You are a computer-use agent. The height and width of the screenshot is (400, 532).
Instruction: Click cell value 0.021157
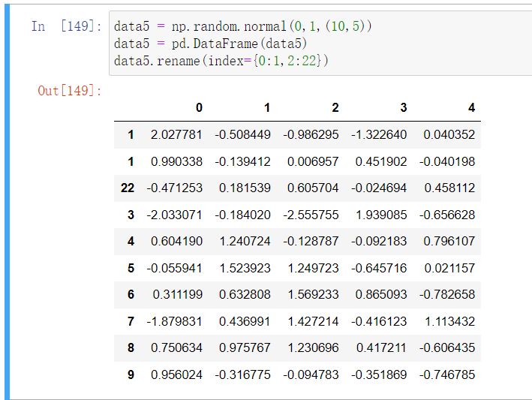449,268
